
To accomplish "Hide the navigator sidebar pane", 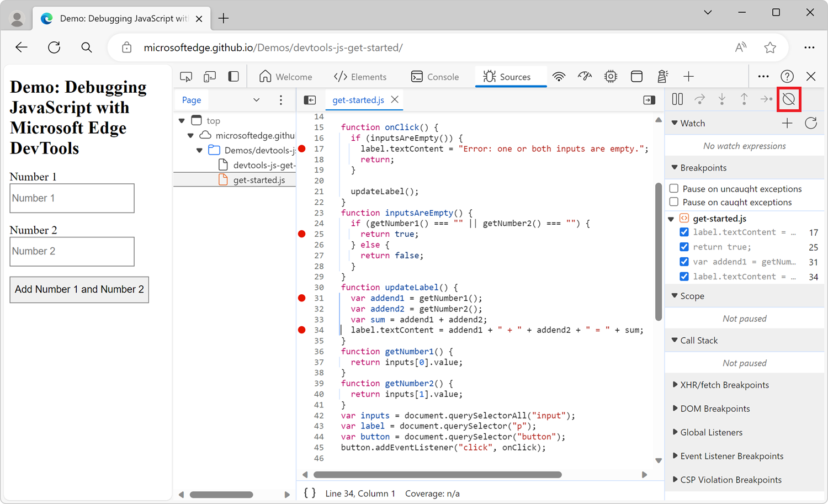I will [x=310, y=100].
